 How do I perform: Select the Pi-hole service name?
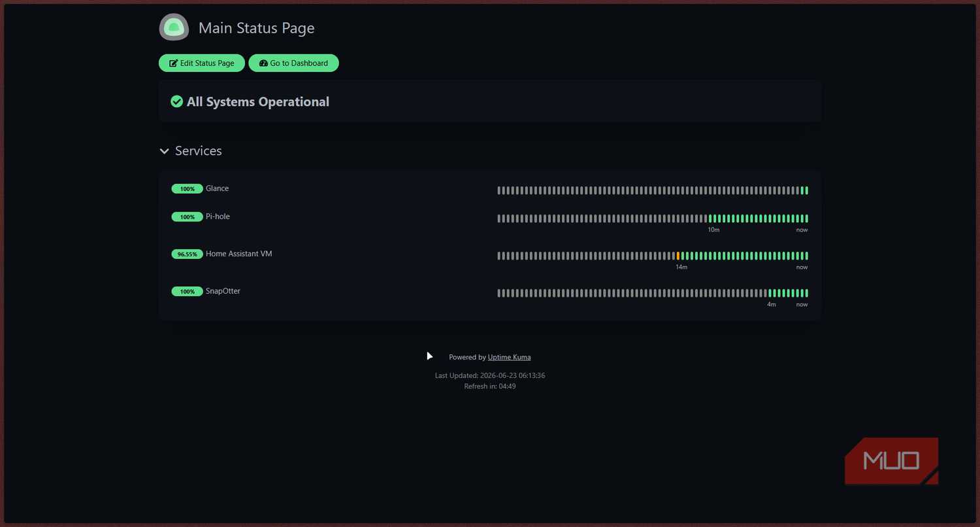coord(218,216)
